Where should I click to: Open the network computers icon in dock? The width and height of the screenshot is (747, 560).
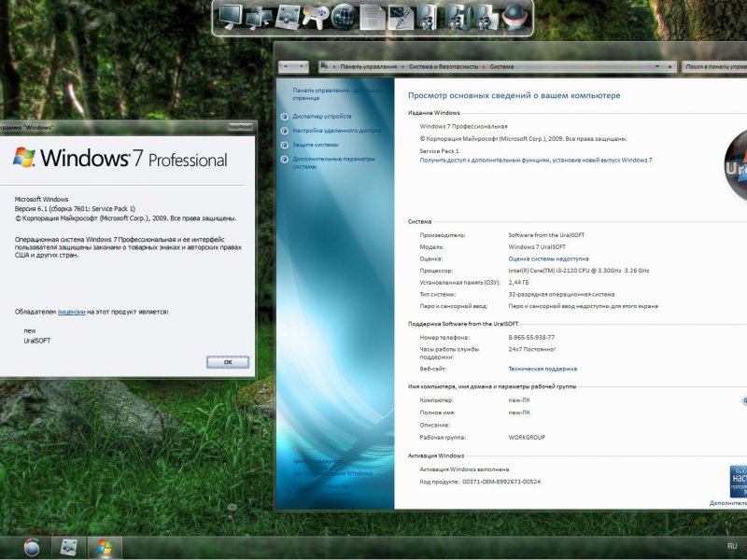(x=260, y=18)
